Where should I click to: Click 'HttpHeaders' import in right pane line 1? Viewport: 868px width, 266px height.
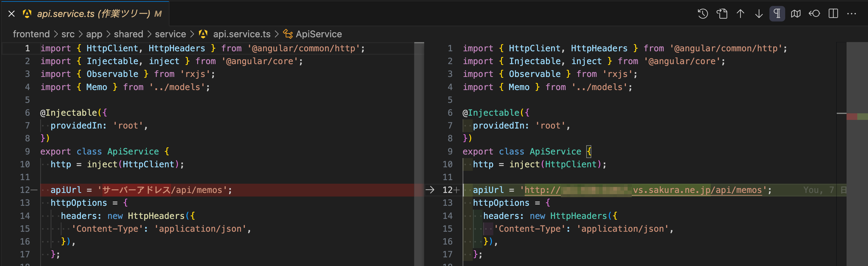click(x=599, y=49)
